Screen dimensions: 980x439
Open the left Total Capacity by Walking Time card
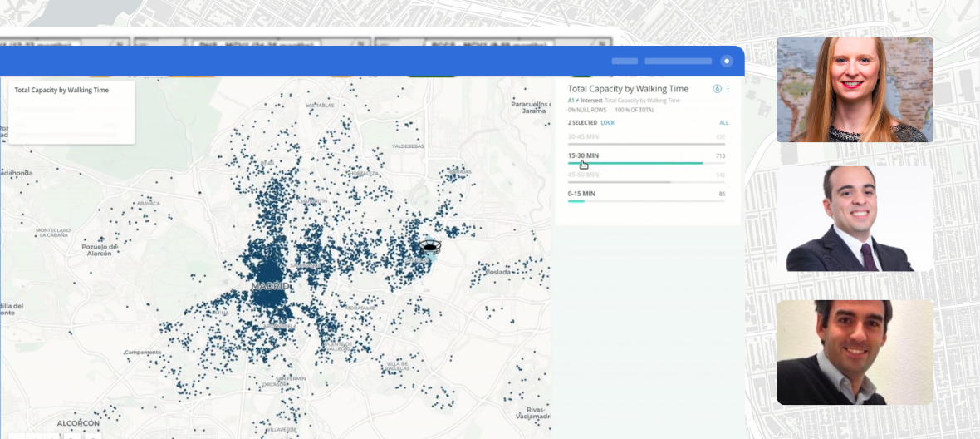[61, 90]
